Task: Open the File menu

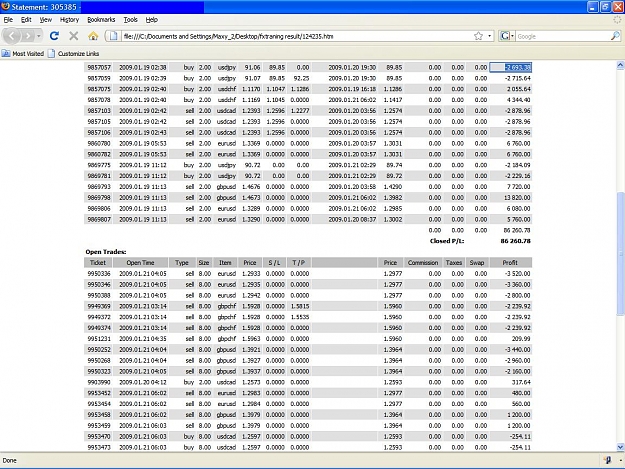Action: pos(8,20)
